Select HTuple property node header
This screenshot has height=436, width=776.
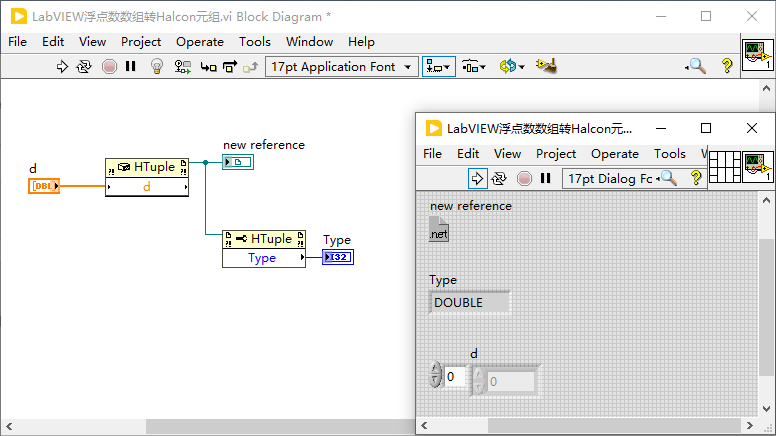264,240
